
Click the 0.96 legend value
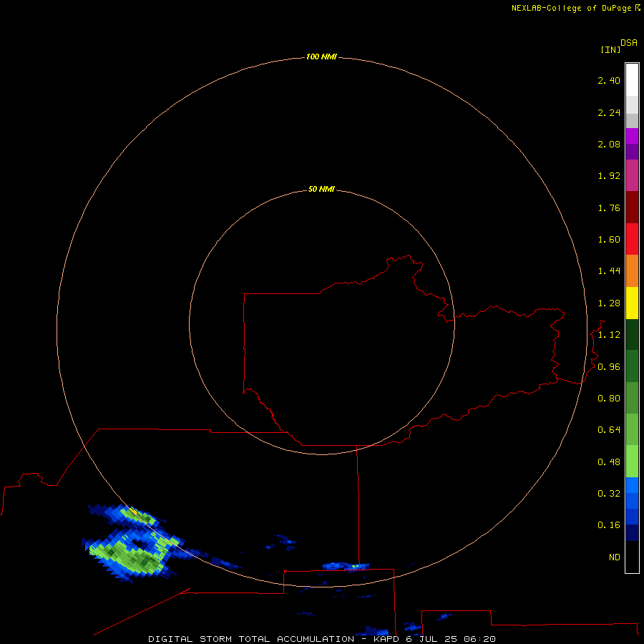coord(609,367)
